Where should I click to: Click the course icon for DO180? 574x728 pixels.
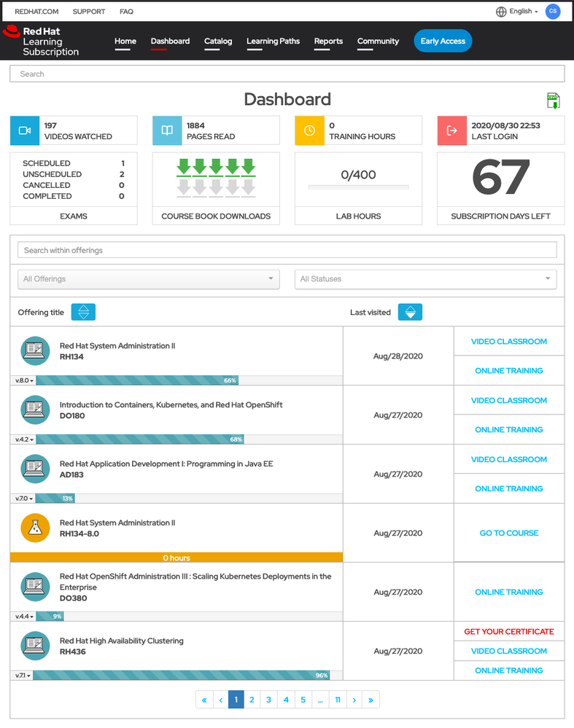coord(35,410)
